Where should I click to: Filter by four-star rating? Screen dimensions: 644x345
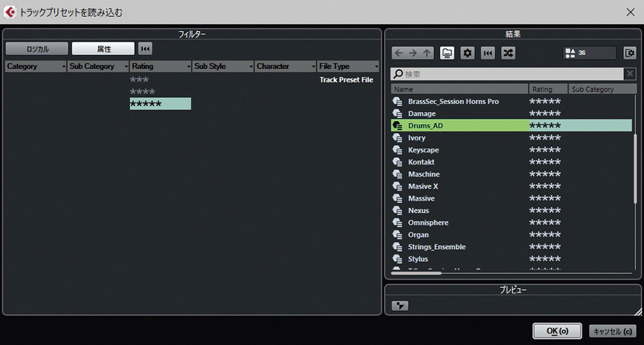coord(142,91)
